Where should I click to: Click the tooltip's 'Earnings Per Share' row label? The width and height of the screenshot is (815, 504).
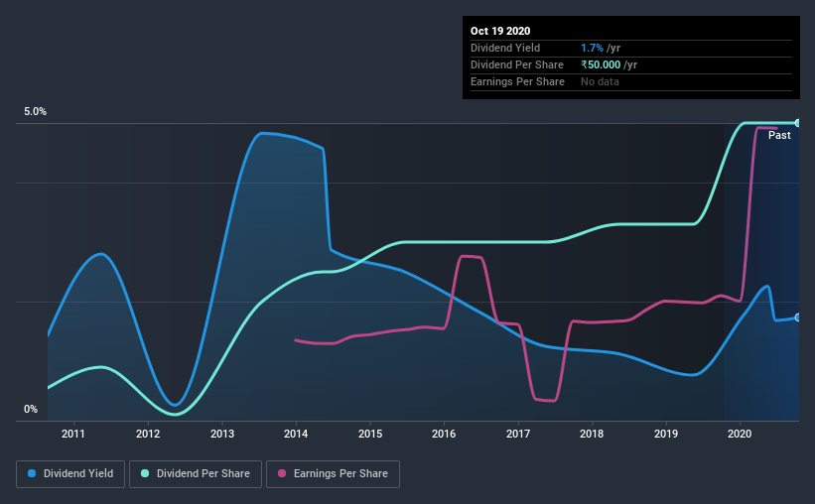point(517,81)
